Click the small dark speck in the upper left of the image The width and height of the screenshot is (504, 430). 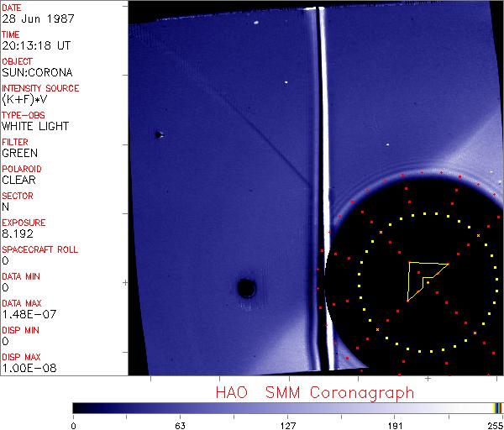(158, 134)
